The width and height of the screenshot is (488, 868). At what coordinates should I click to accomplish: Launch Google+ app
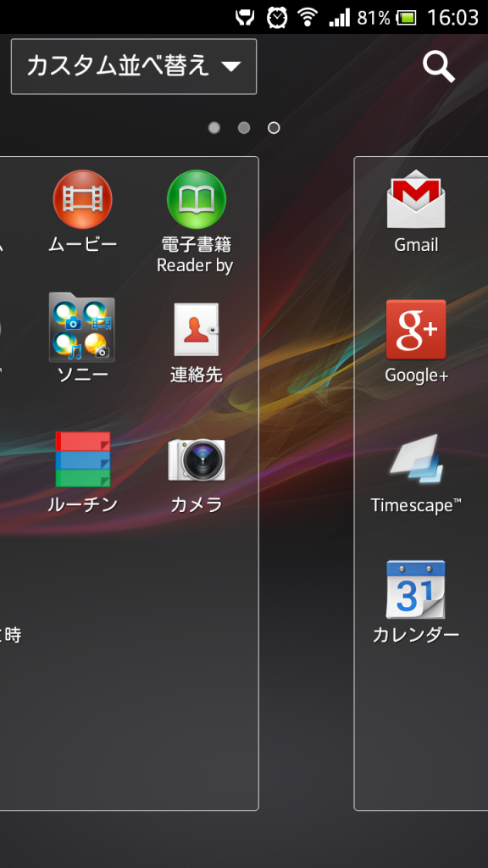(415, 330)
